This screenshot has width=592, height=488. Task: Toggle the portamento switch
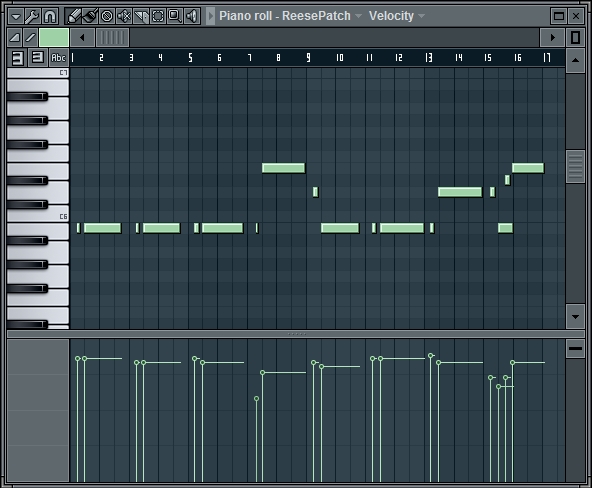tap(30, 37)
